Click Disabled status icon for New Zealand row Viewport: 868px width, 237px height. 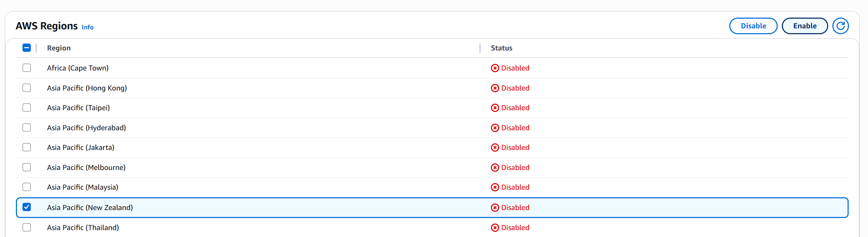click(495, 208)
